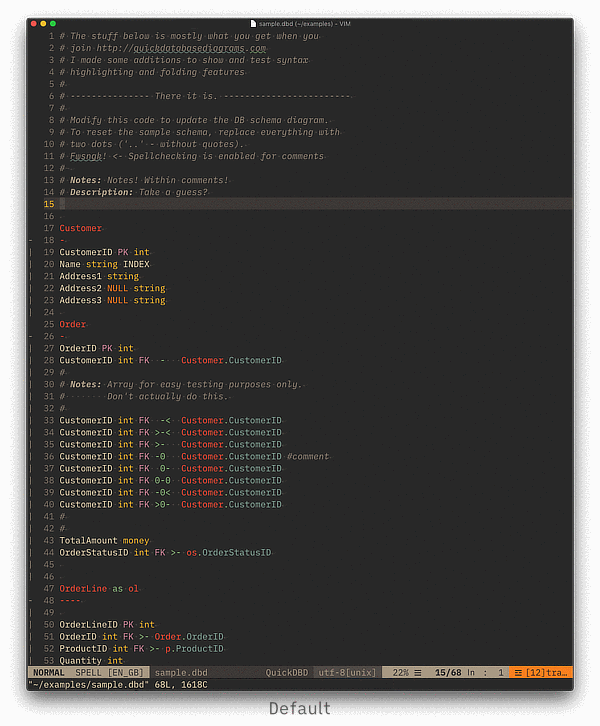Collapse the OrderLine fold marker at line 48
This screenshot has width=600, height=726.
pyautogui.click(x=31, y=601)
